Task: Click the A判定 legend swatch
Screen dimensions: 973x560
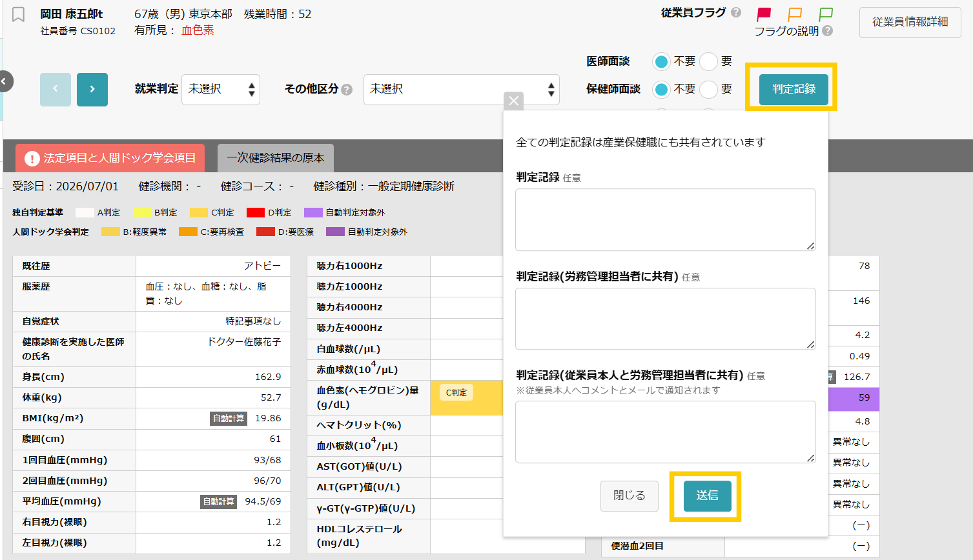Action: [85, 212]
